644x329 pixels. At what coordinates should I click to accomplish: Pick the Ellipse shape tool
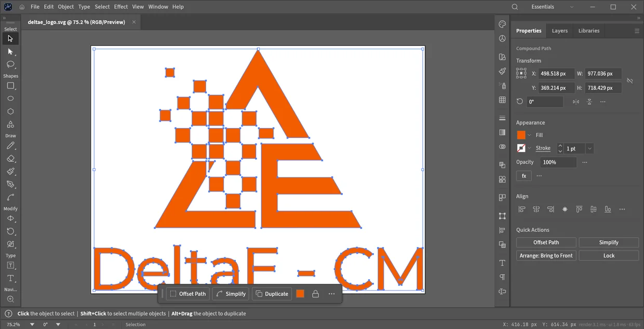point(10,99)
